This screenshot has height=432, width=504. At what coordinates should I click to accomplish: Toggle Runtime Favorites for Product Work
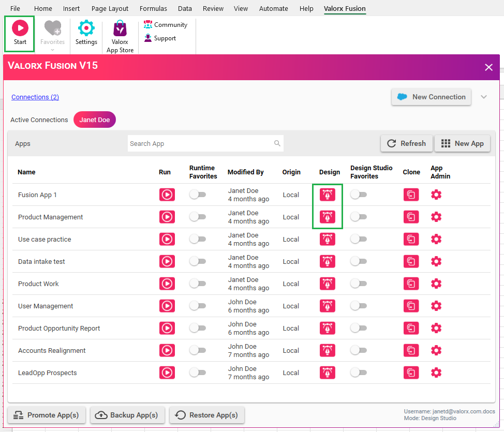point(197,284)
